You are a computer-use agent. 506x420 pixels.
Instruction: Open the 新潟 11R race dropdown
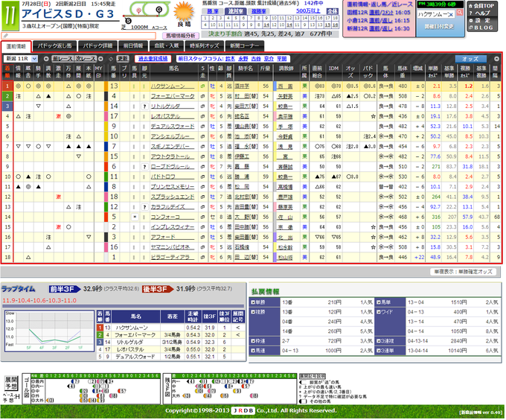pyautogui.click(x=21, y=59)
